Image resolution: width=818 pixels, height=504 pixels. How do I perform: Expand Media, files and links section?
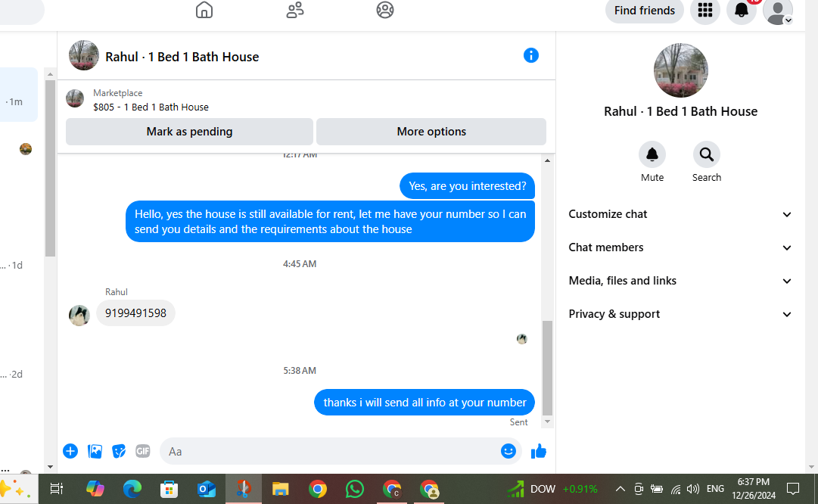pyautogui.click(x=680, y=282)
